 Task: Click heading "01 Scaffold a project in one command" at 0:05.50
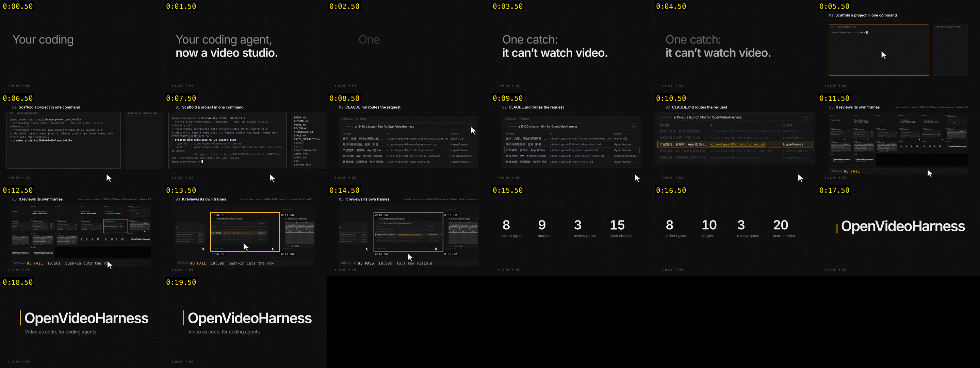point(863,15)
